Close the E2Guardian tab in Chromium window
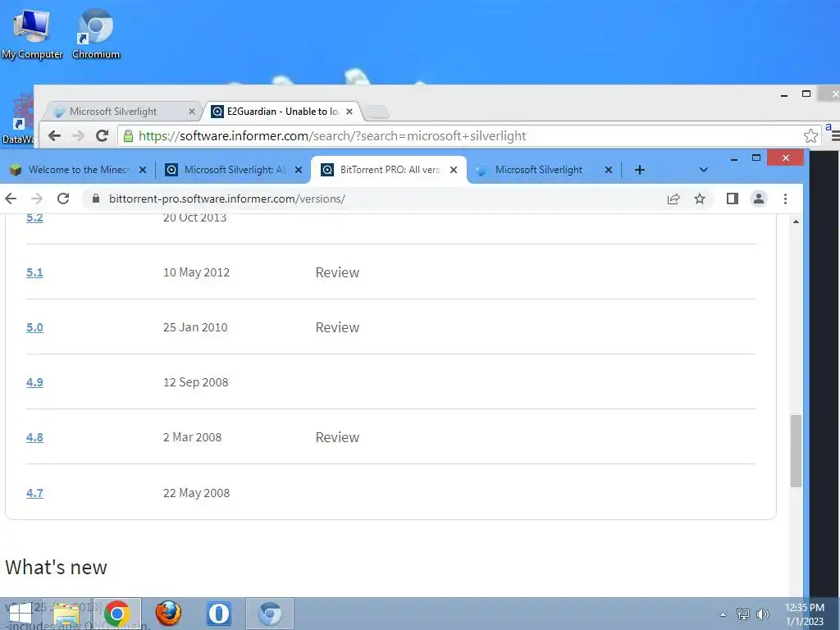Screen dimensions: 840x630 coord(349,112)
